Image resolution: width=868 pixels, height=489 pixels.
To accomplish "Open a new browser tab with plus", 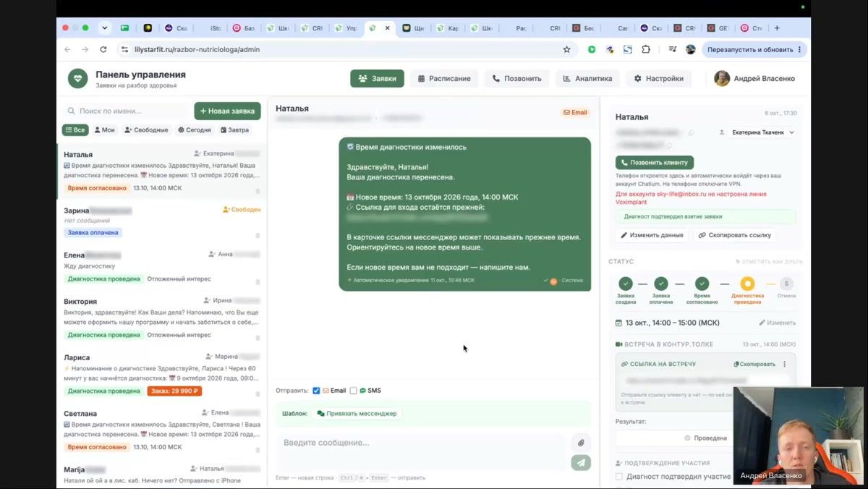I will (x=777, y=28).
